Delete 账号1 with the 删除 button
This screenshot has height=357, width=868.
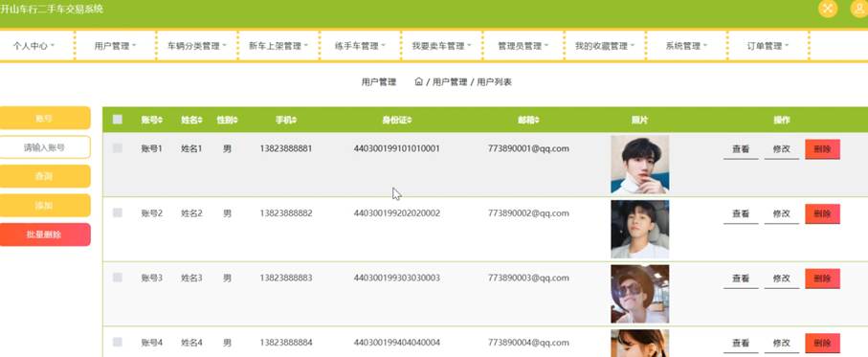pos(823,149)
